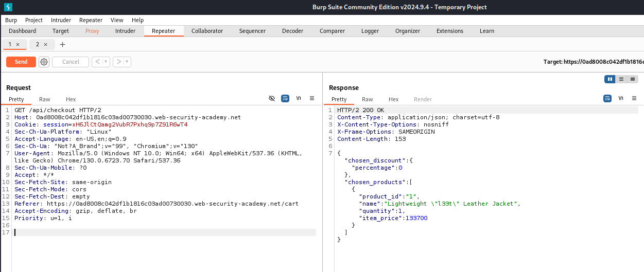Click the Target URL text at top right
This screenshot has width=644, height=272.
594,62
